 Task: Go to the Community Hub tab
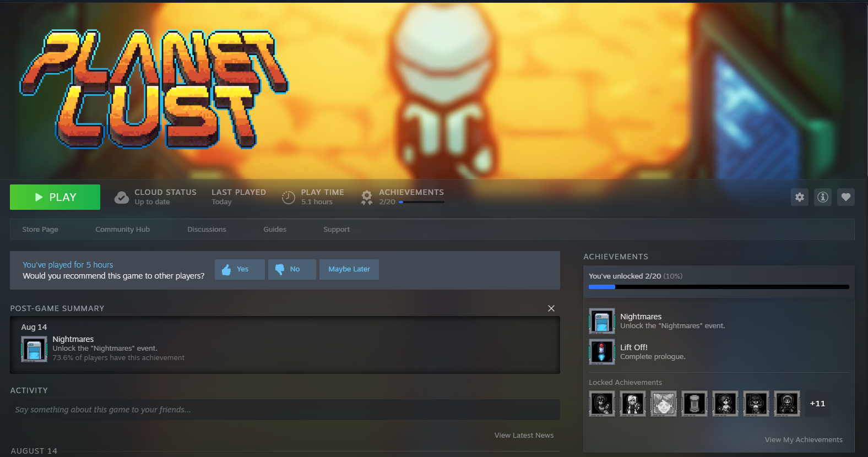click(x=123, y=230)
